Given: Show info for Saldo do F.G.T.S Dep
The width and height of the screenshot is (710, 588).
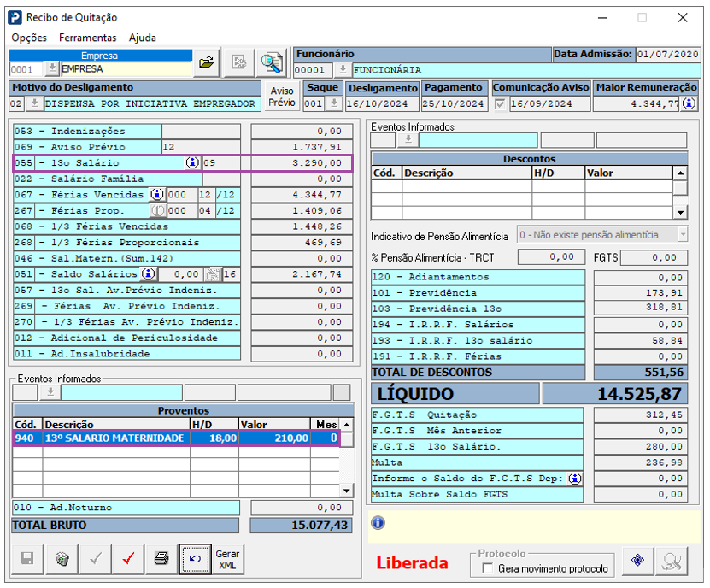Looking at the screenshot, I should [x=575, y=479].
